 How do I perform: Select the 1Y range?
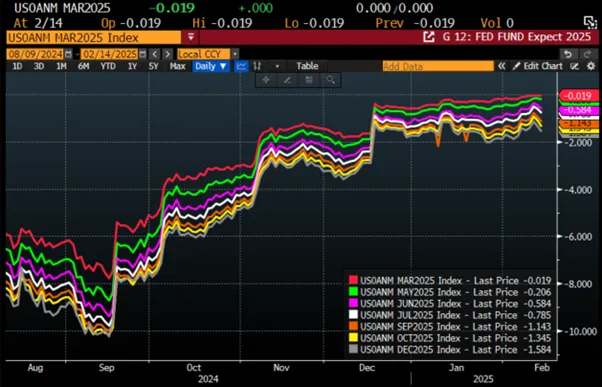132,66
